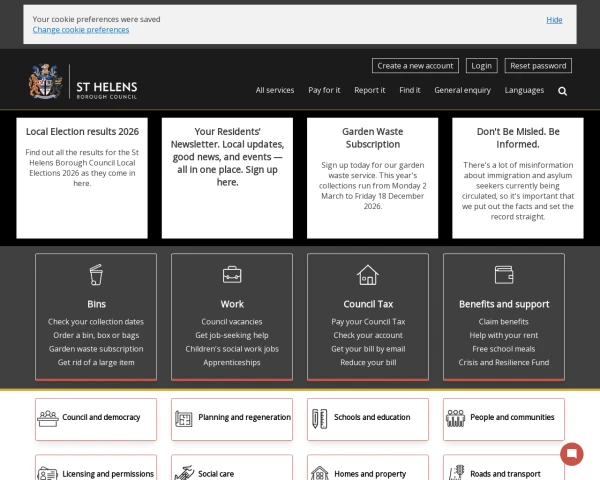Open Planning and regeneration text link
This screenshot has width=600, height=480.
click(x=245, y=417)
